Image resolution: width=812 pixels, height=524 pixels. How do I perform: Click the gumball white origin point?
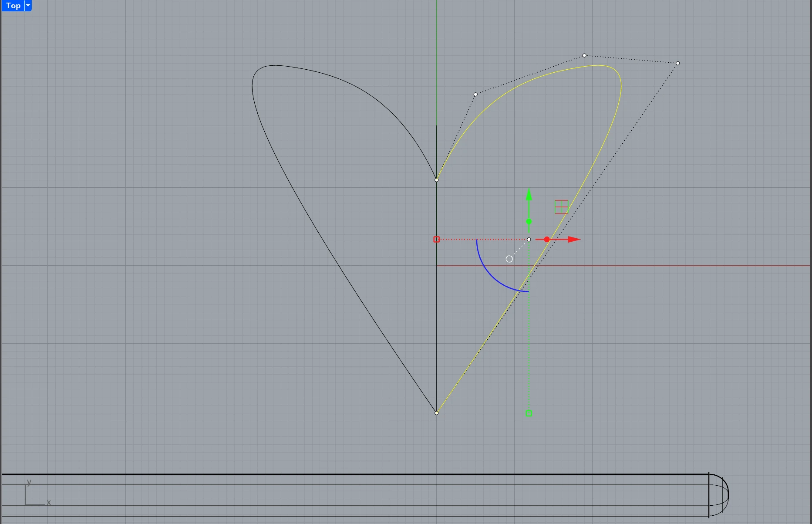coord(529,239)
